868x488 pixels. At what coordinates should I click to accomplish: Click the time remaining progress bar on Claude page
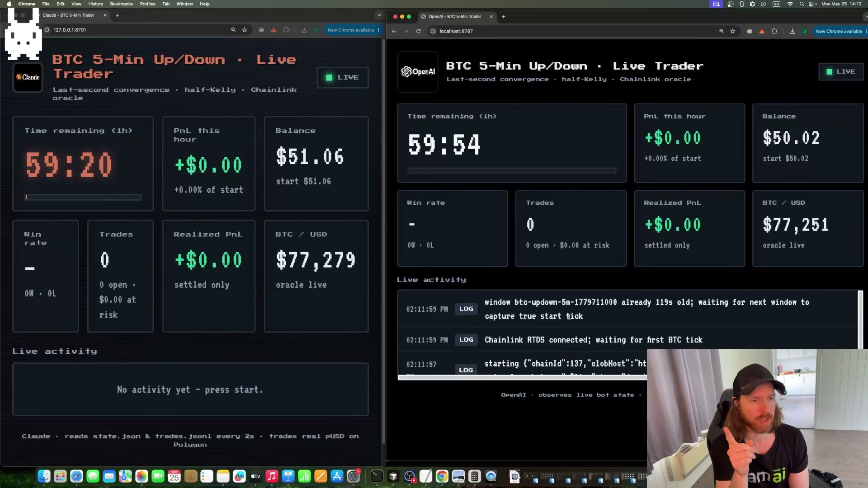(83, 197)
